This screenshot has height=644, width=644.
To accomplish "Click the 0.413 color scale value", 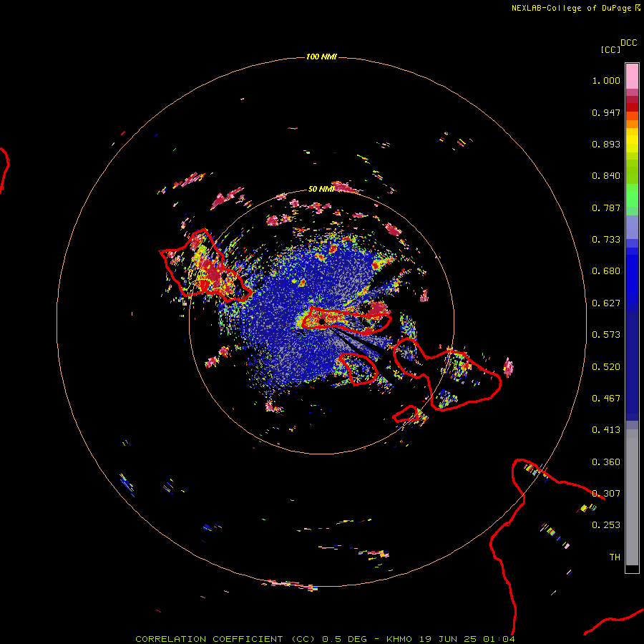I will pyautogui.click(x=606, y=430).
